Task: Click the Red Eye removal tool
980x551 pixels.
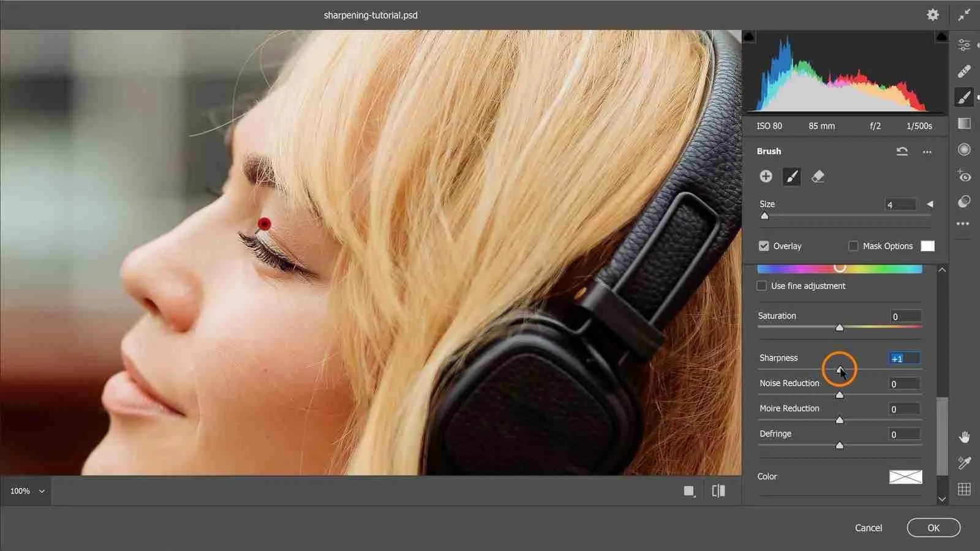Action: (963, 176)
